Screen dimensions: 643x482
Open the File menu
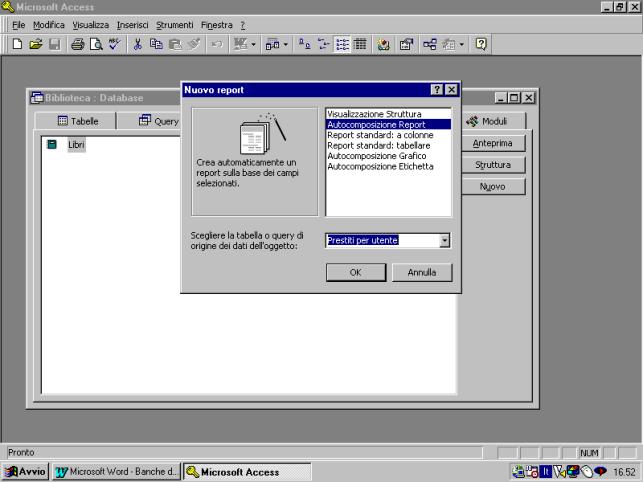pyautogui.click(x=18, y=25)
